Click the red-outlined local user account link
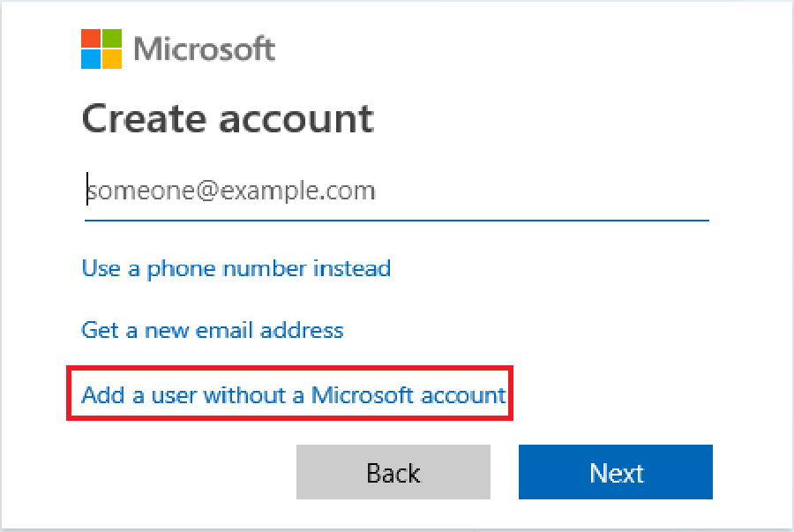 293,394
